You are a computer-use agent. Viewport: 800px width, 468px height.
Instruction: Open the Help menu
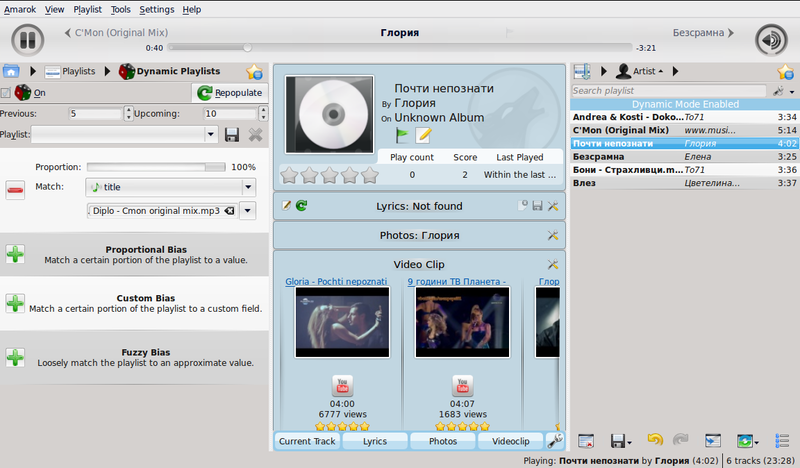pyautogui.click(x=192, y=9)
